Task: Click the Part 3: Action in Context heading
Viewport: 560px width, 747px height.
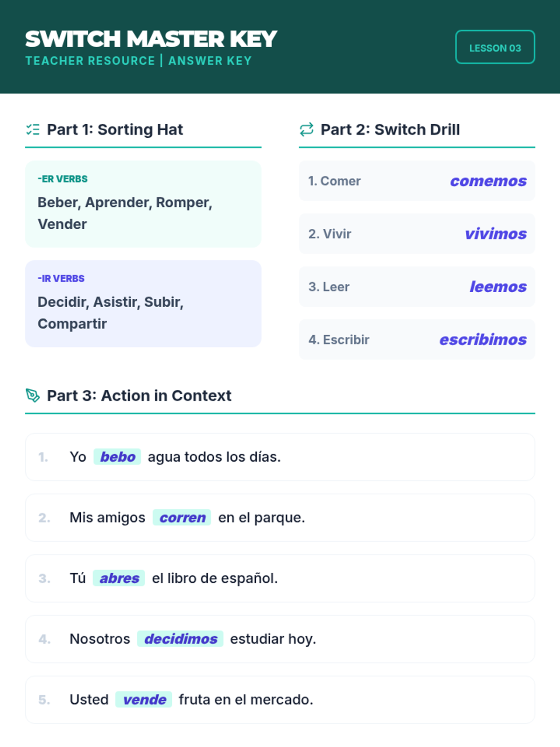Action: pyautogui.click(x=139, y=395)
